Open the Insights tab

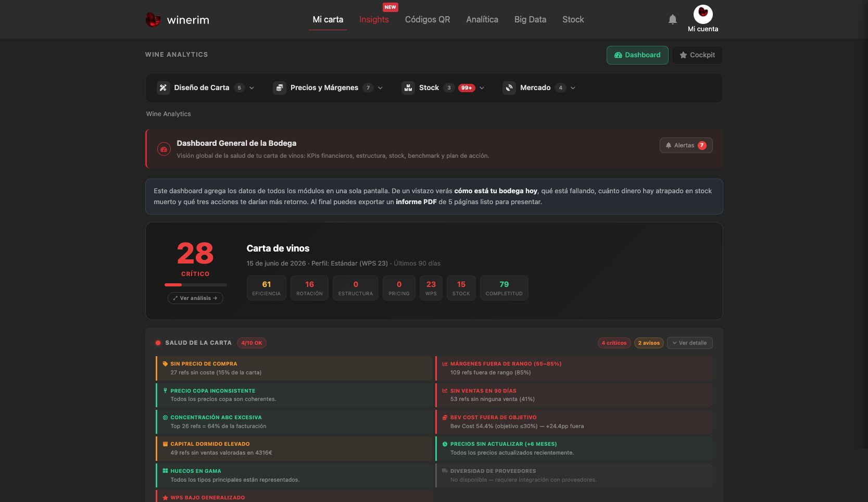374,19
